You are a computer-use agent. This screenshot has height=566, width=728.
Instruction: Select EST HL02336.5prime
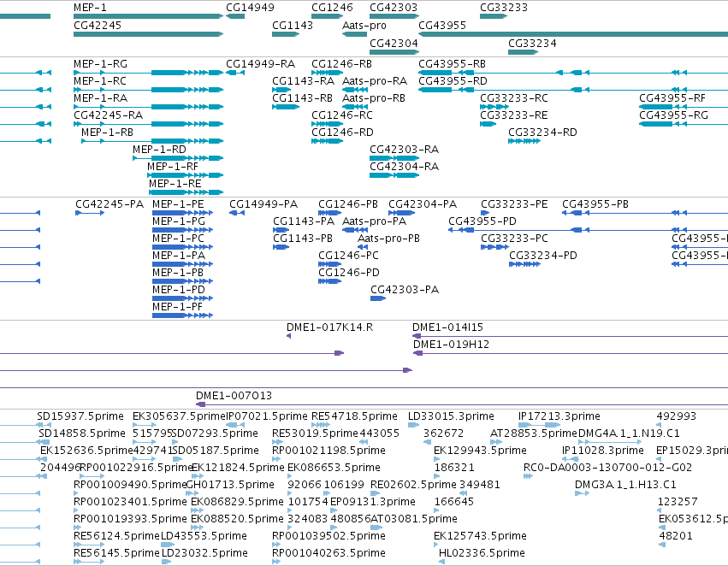coord(442,562)
